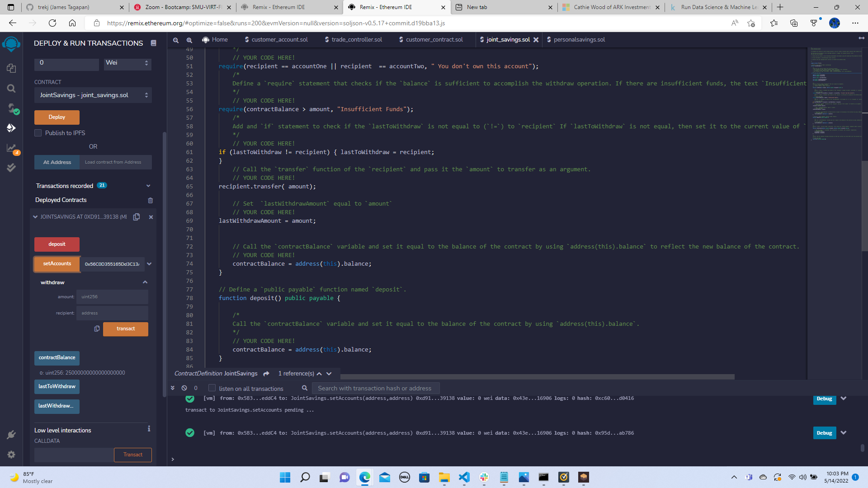Image resolution: width=868 pixels, height=488 pixels.
Task: Click the red deposit button
Action: [57, 244]
